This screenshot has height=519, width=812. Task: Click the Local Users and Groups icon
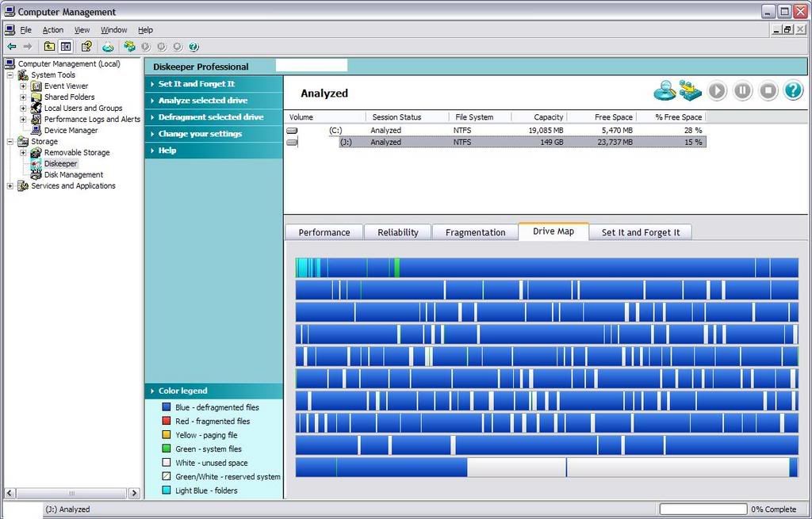[x=36, y=108]
